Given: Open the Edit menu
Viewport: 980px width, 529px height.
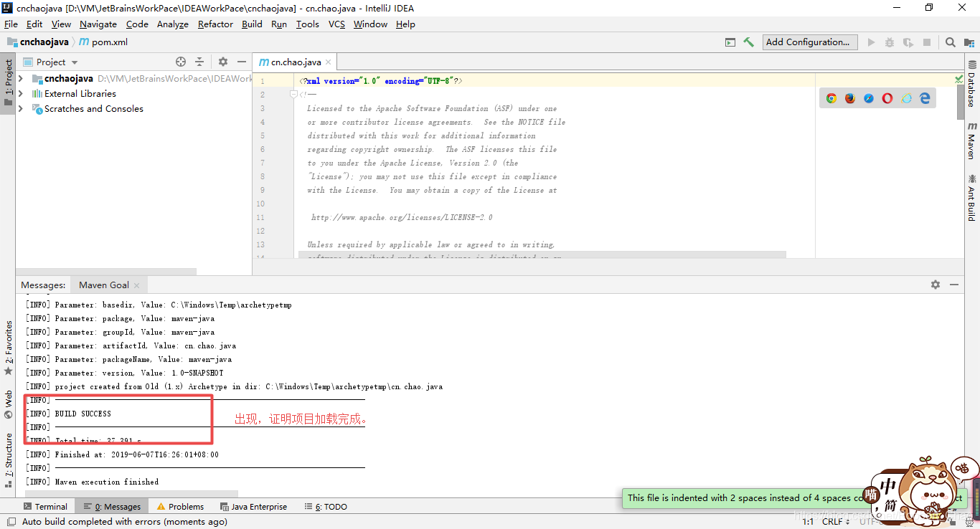Looking at the screenshot, I should (x=34, y=24).
